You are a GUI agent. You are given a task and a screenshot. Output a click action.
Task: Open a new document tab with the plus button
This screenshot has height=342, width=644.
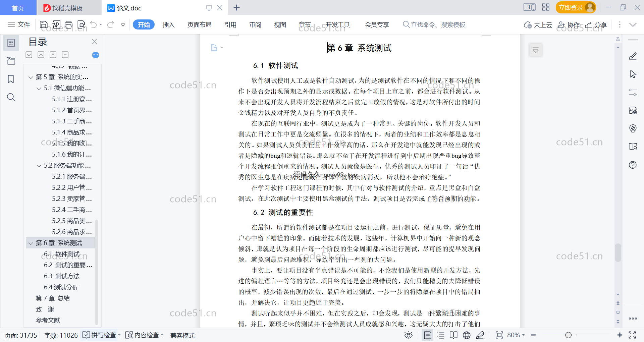236,7
